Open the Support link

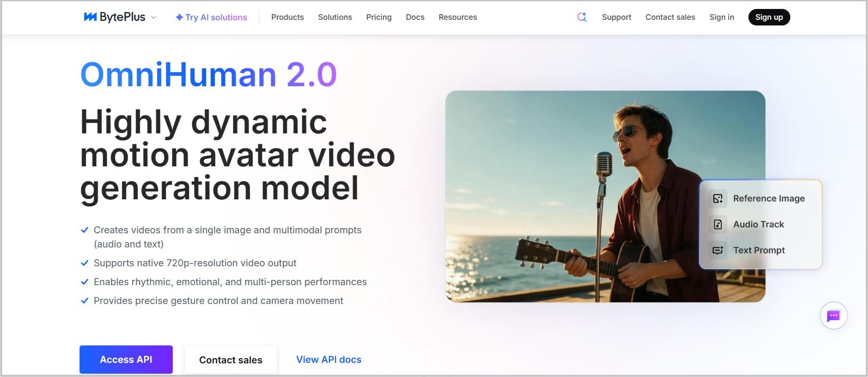pos(617,17)
